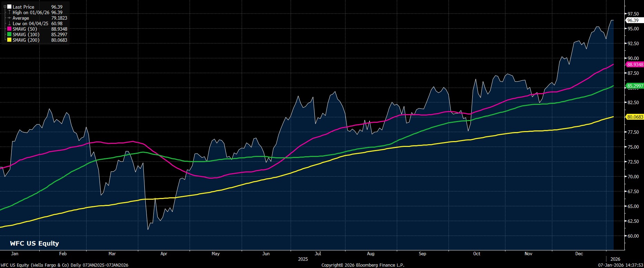The width and height of the screenshot is (644, 268).
Task: Click the green 85.2997 axis value tag
Action: coord(635,86)
